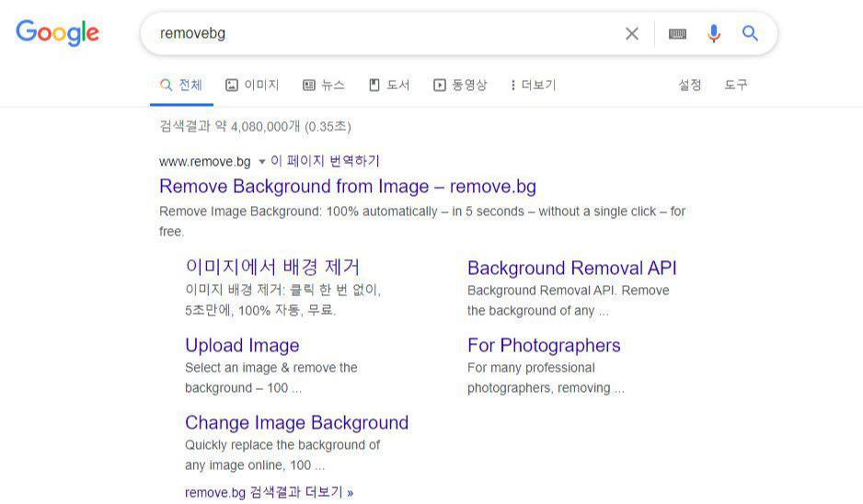The width and height of the screenshot is (863, 504).
Task: Open For Photographers sitelink
Action: coord(544,346)
